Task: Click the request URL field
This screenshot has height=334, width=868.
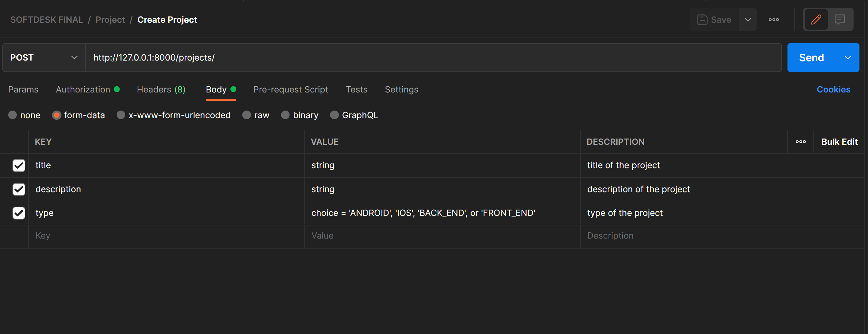Action: [303, 57]
